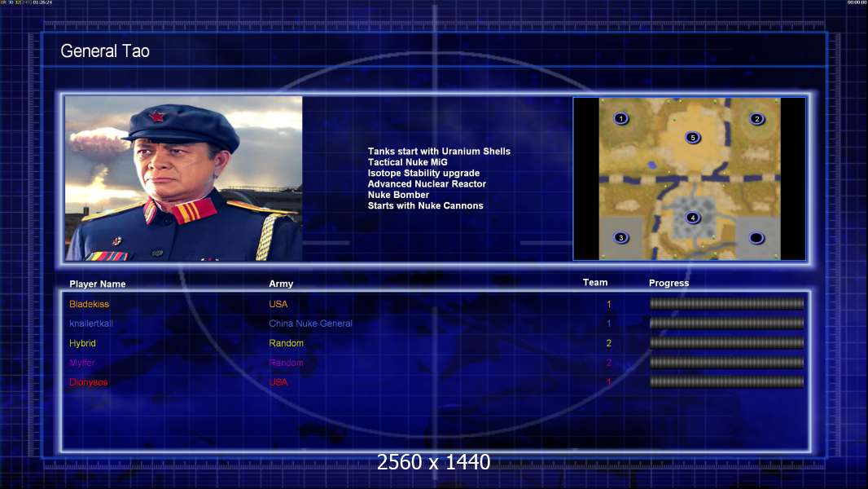Viewport: 868px width, 489px height.
Task: Click the General Tao title text
Action: coord(105,51)
